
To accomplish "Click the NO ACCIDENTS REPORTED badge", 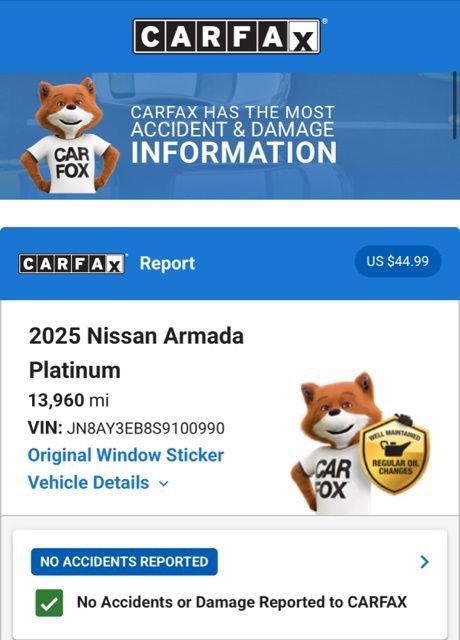I will (124, 562).
